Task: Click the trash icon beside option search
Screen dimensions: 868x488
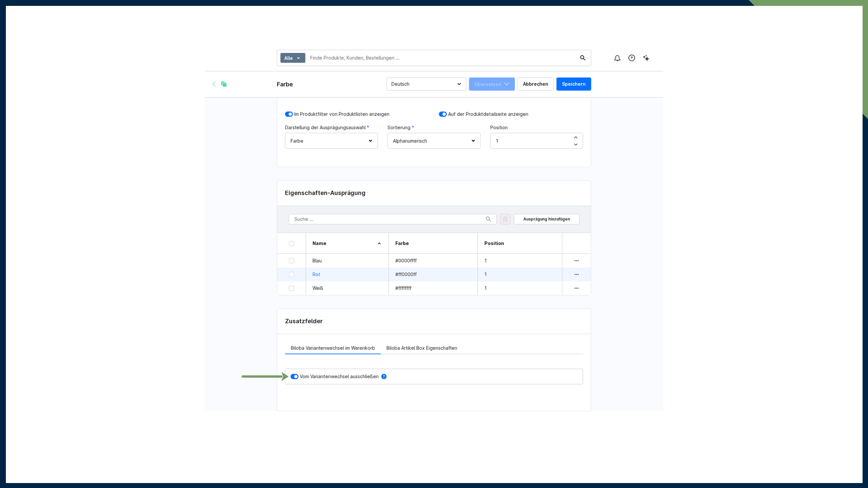Action: pos(505,219)
